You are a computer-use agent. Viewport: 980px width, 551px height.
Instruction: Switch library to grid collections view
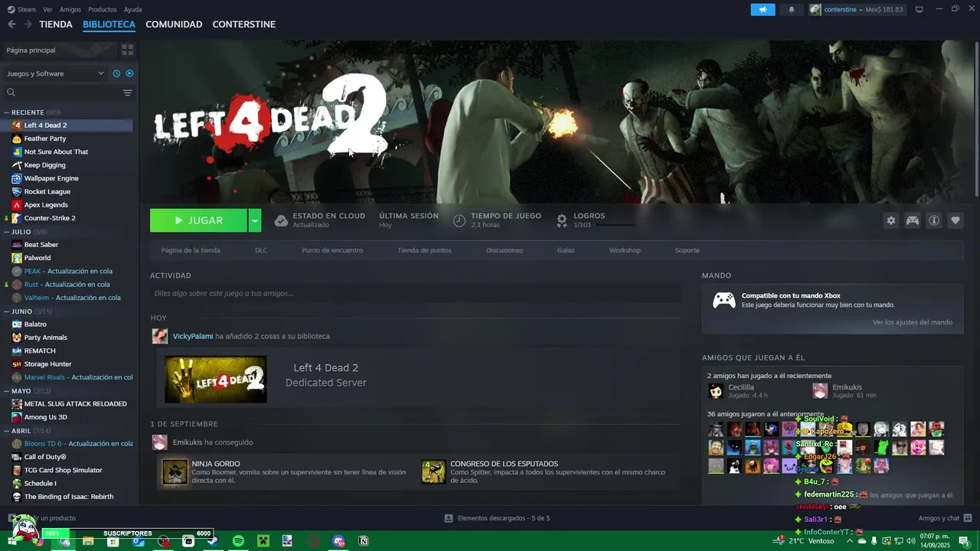pos(127,50)
